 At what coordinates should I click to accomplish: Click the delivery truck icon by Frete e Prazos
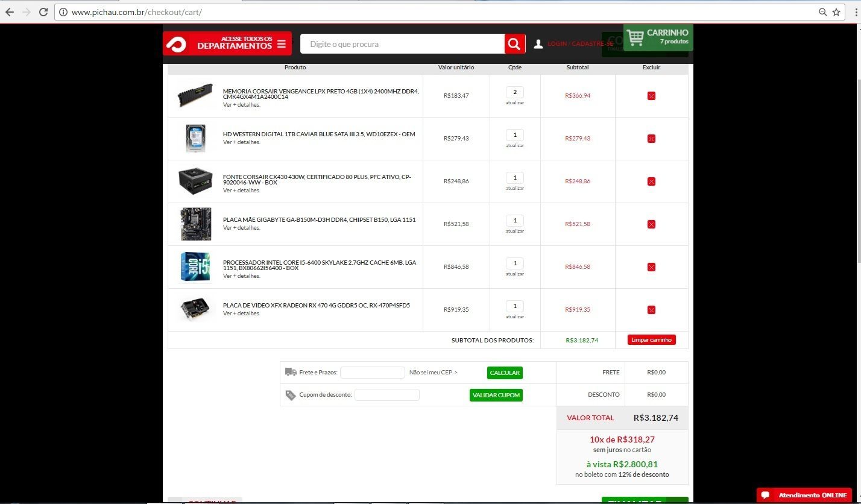[291, 372]
